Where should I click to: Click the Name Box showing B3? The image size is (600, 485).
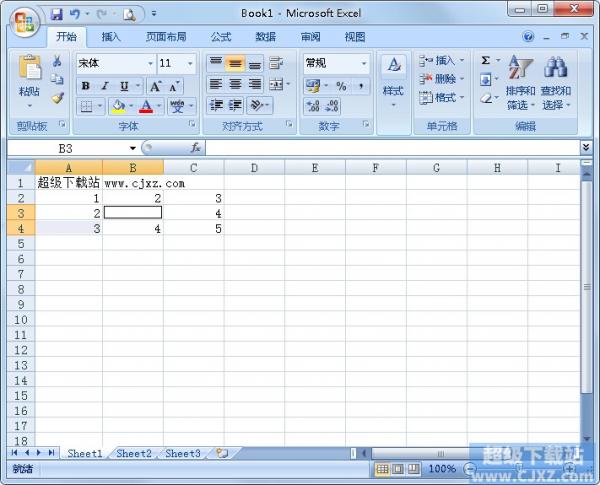pos(66,147)
